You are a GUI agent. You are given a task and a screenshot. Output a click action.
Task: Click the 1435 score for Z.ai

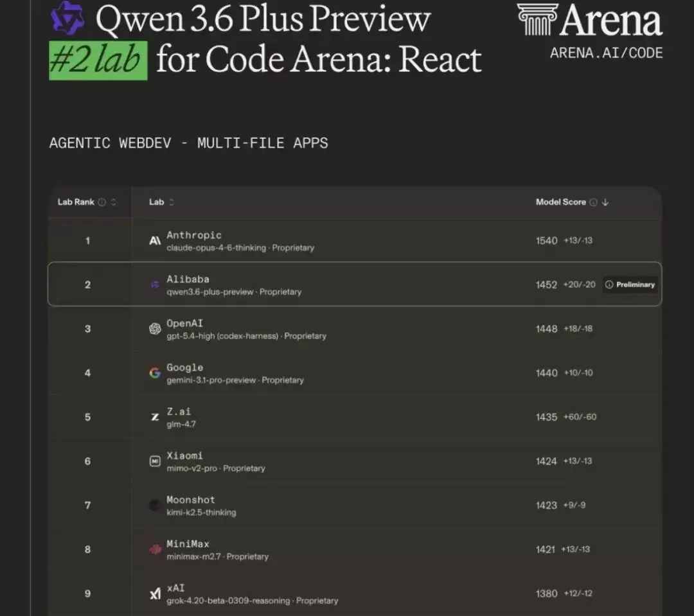[546, 417]
